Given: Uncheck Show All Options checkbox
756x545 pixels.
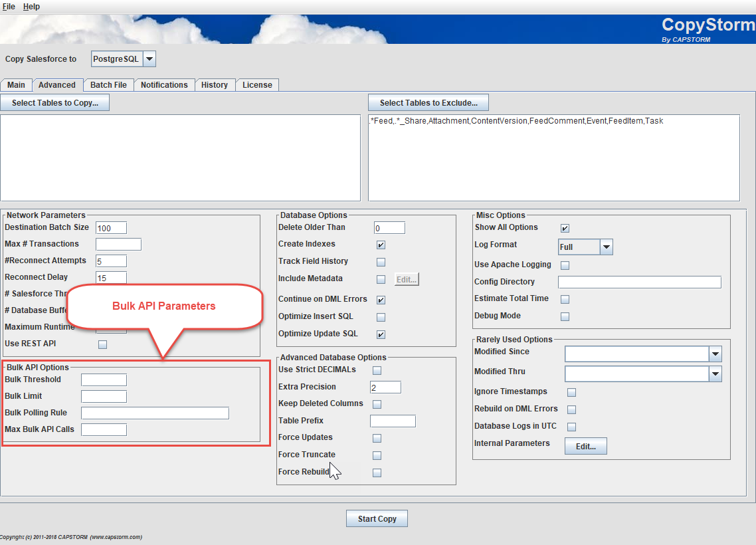Looking at the screenshot, I should coord(565,228).
